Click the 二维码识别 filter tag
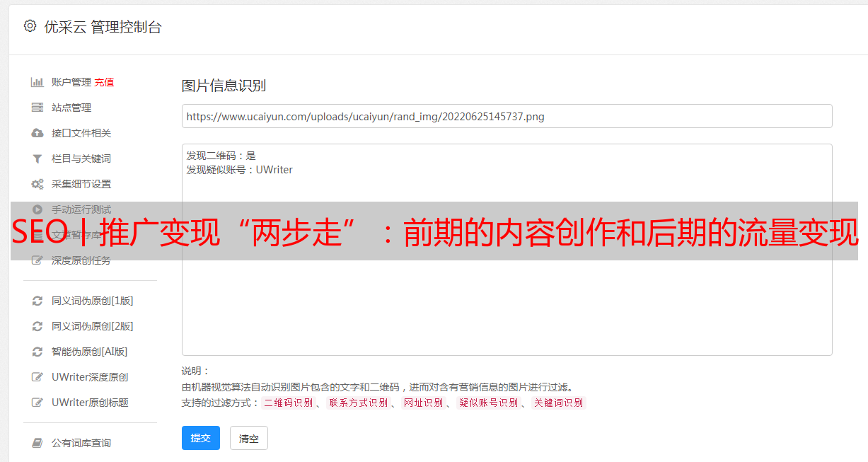 289,403
